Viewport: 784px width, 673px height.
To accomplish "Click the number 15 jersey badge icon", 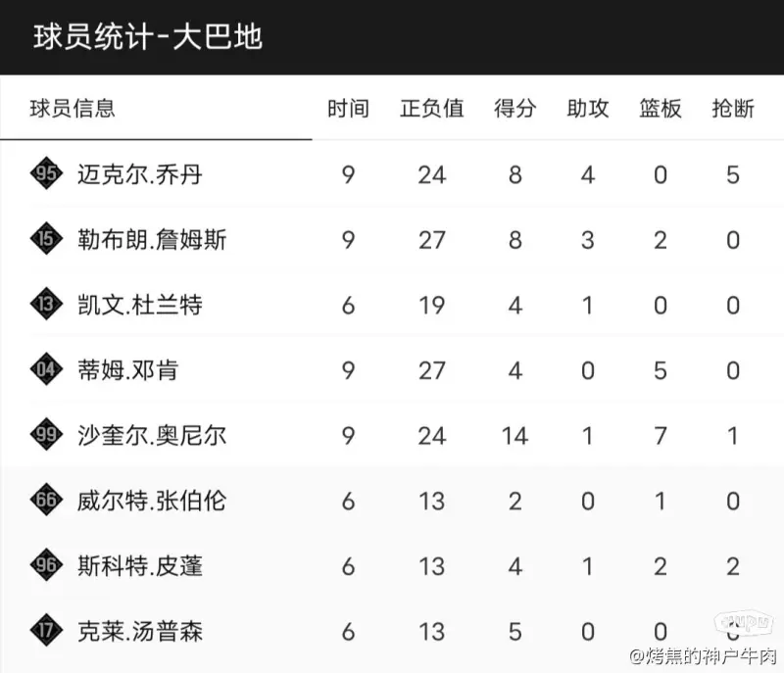I will coord(45,239).
